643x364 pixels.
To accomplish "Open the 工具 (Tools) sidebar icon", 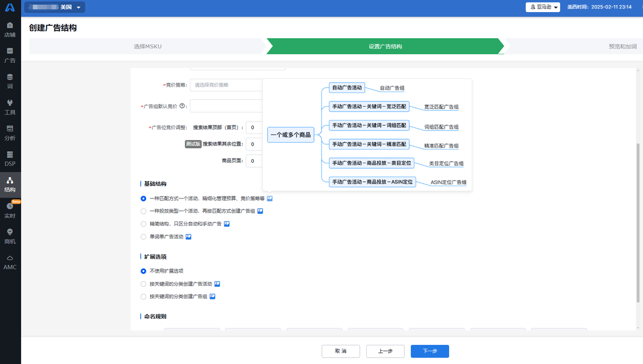I will [x=10, y=107].
